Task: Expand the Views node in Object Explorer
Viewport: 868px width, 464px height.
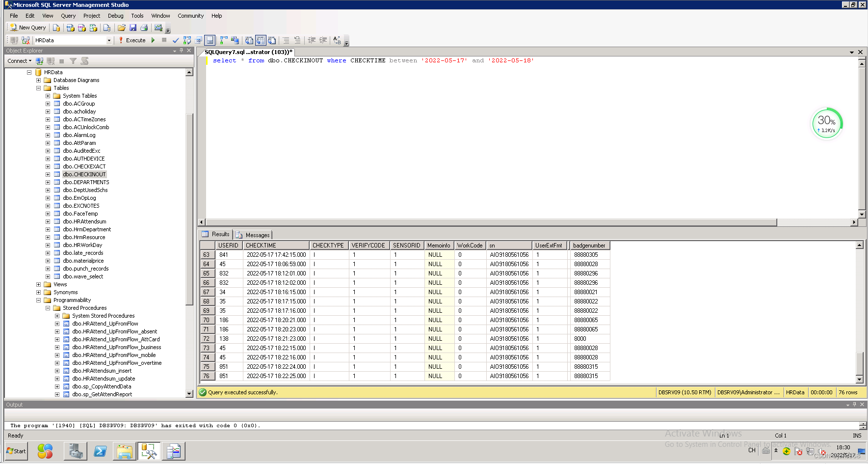Action: (39, 284)
